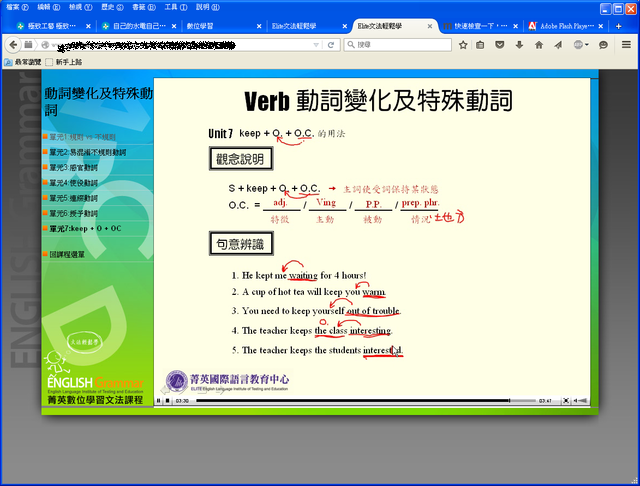Screen dimensions: 640x486
Task: Pause the video using the player stop button
Action: [x=168, y=401]
